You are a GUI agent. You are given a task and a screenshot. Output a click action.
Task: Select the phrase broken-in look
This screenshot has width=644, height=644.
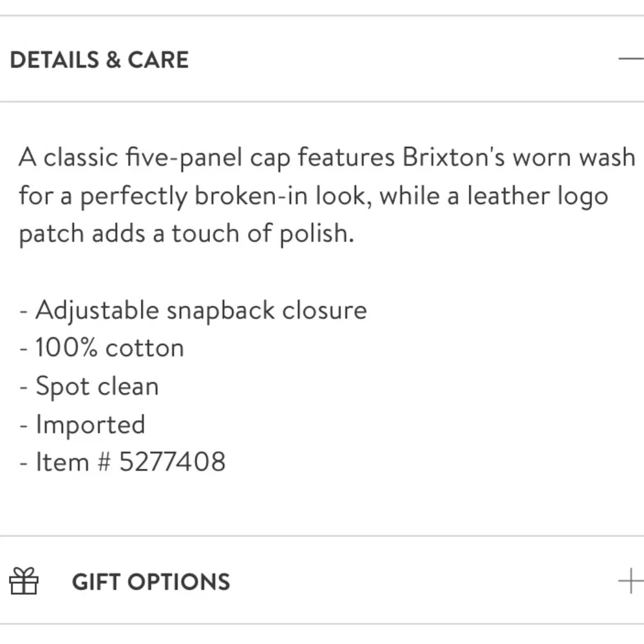[x=280, y=196]
